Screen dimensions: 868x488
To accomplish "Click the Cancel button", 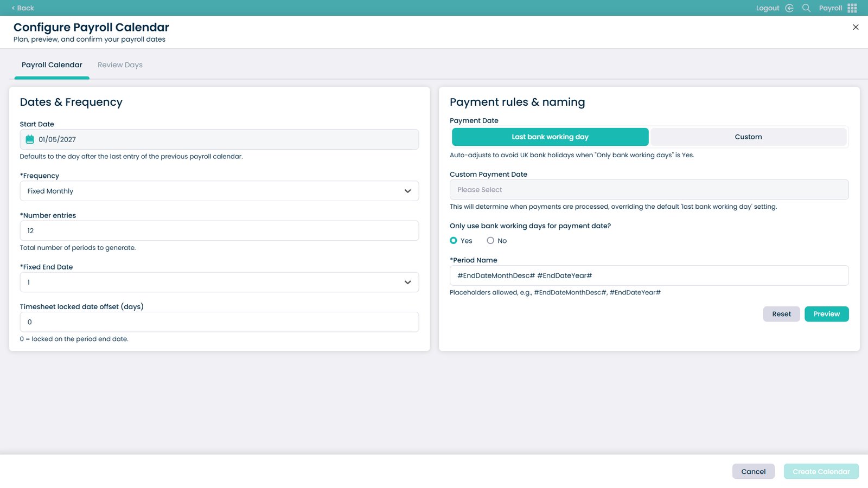I will click(754, 471).
